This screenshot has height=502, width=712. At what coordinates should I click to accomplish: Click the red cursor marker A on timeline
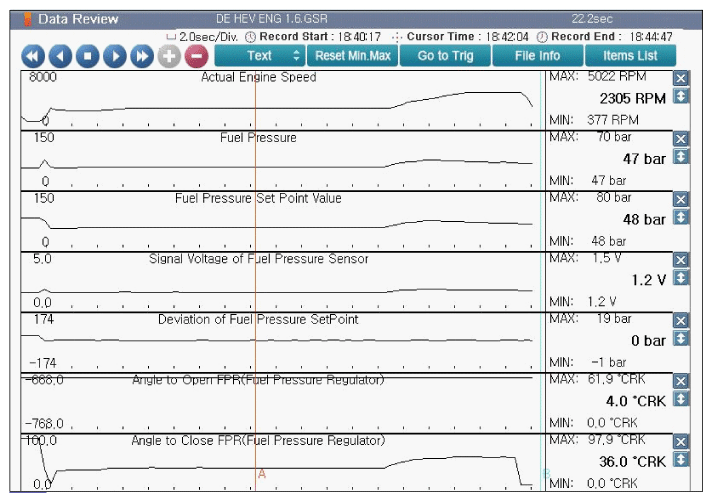click(x=262, y=474)
